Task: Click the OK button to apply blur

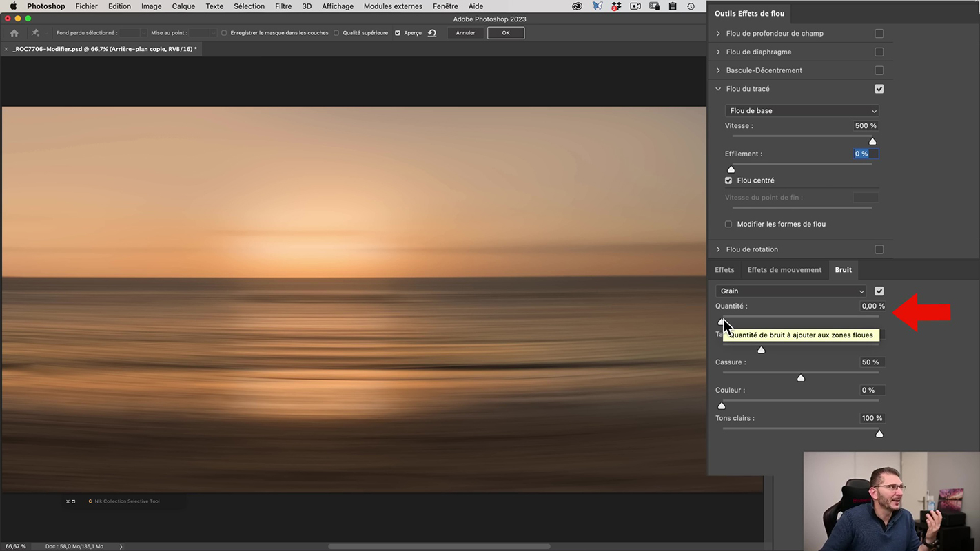Action: 506,33
